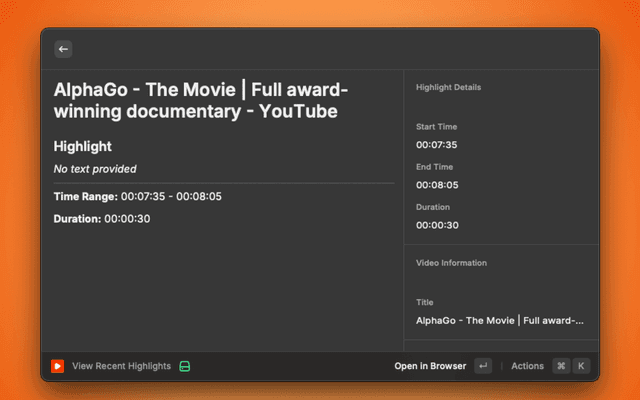Viewport: 640px width, 400px height.
Task: Select the sidebar Duration value 00:00:30
Action: point(436,225)
